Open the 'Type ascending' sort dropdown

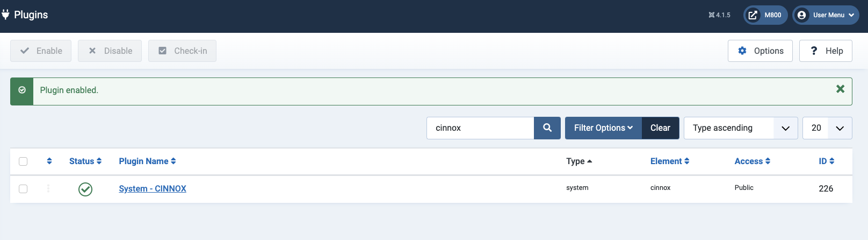click(x=740, y=128)
